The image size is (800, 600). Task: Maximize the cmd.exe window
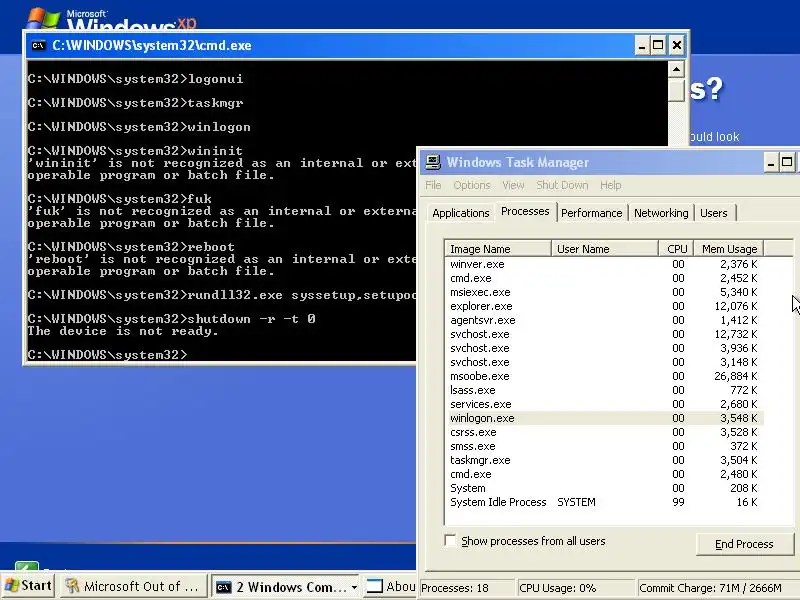click(x=658, y=46)
